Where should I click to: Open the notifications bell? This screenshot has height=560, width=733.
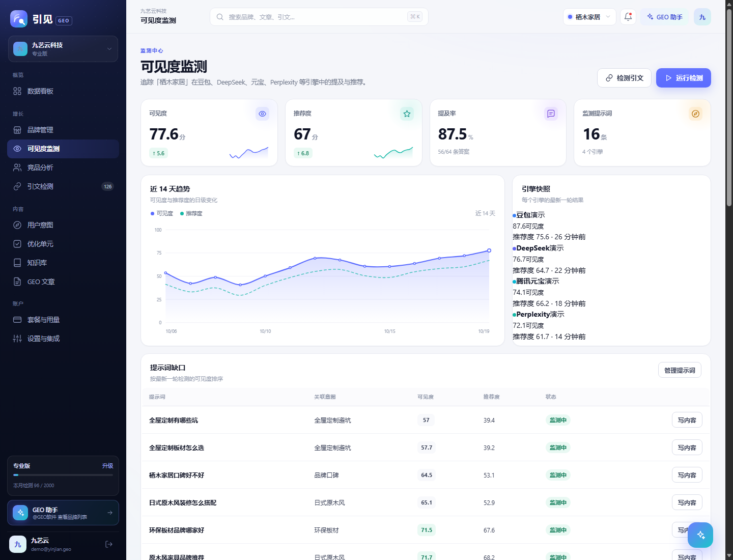[628, 17]
